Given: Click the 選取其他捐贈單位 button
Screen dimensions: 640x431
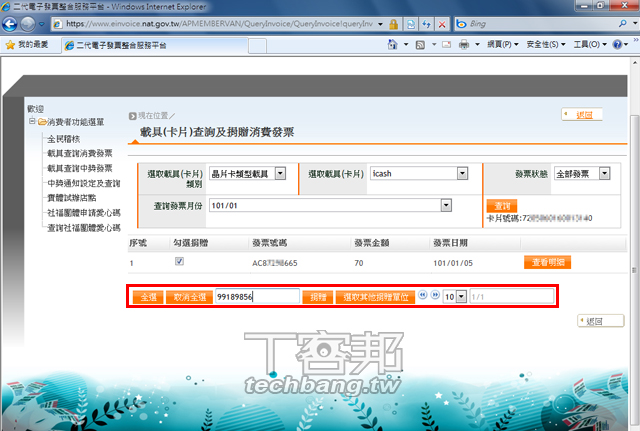Looking at the screenshot, I should [x=376, y=297].
